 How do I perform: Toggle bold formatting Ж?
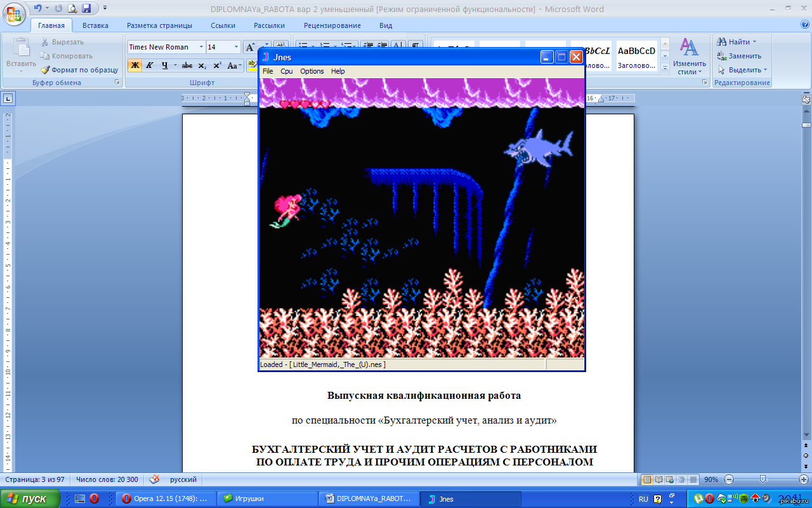[x=134, y=65]
